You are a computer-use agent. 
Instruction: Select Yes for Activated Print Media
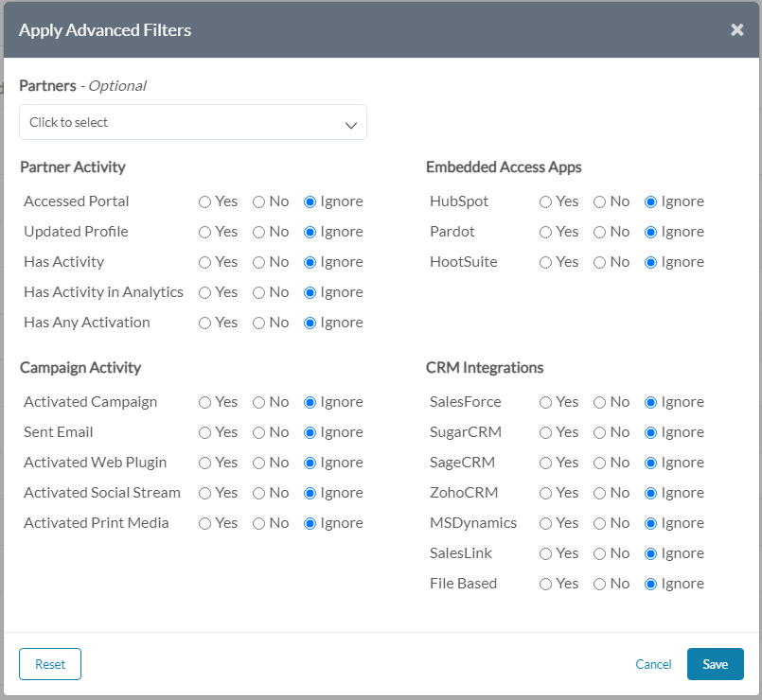point(204,523)
